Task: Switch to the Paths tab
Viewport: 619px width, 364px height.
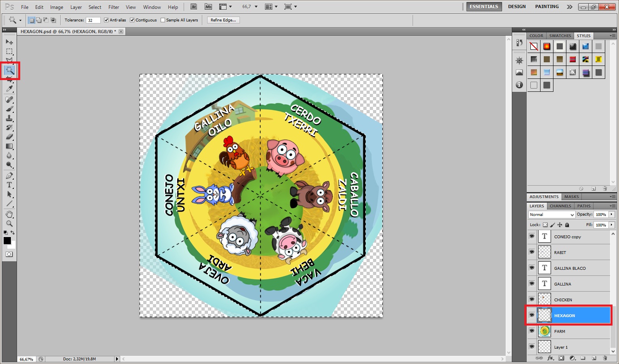Action: click(584, 206)
